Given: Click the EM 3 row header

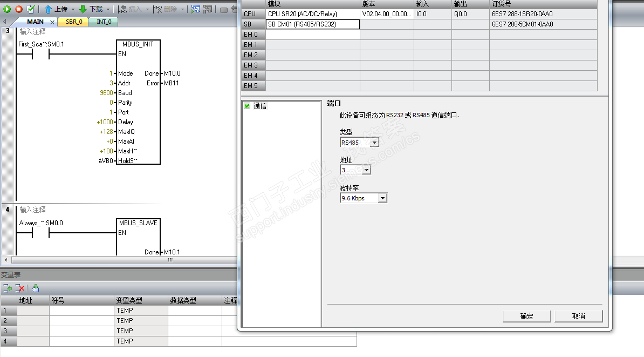Looking at the screenshot, I should pos(254,65).
